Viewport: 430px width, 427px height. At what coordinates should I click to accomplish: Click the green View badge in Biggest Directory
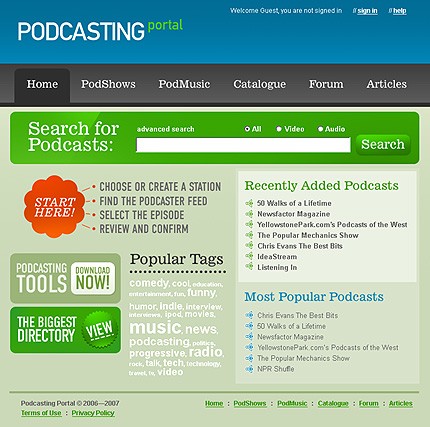(100, 330)
